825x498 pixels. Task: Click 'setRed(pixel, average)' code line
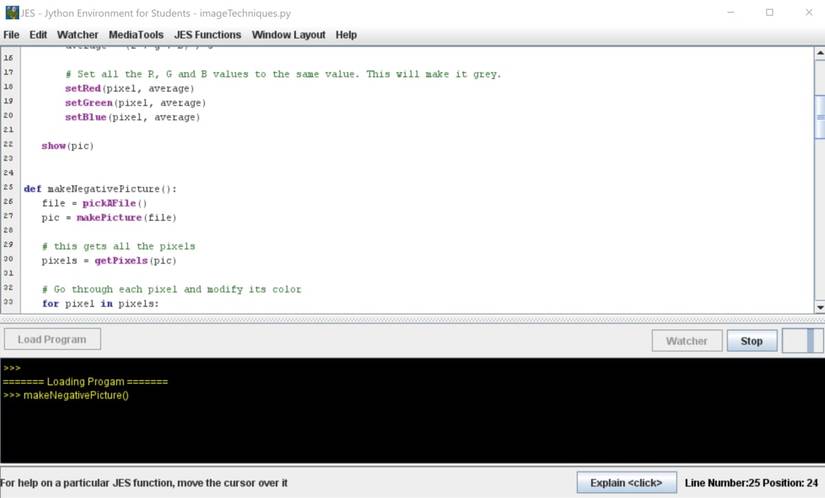[x=129, y=88]
